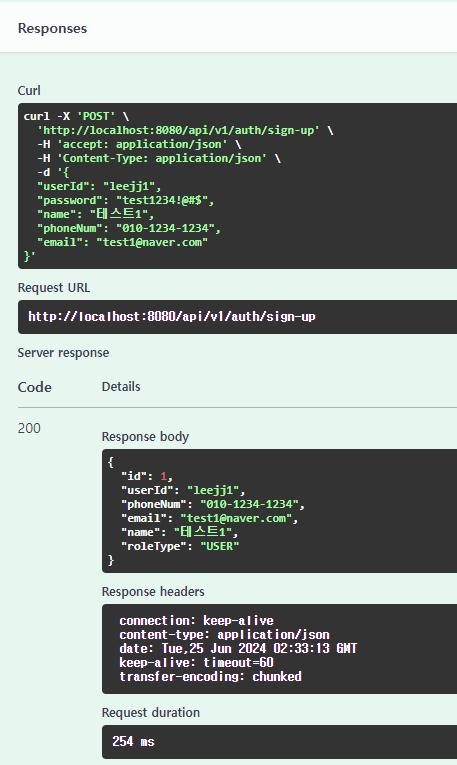Click the accept: application/json header line
The width and height of the screenshot is (457, 765).
(139, 144)
